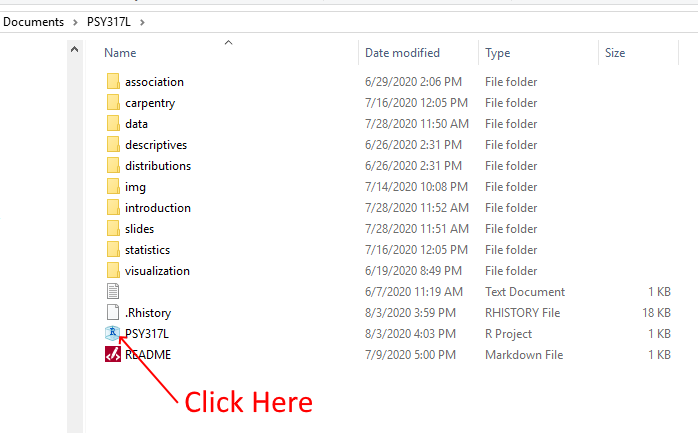Viewport: 698px width, 433px height.
Task: Select the distributions folder name
Action: click(x=158, y=166)
